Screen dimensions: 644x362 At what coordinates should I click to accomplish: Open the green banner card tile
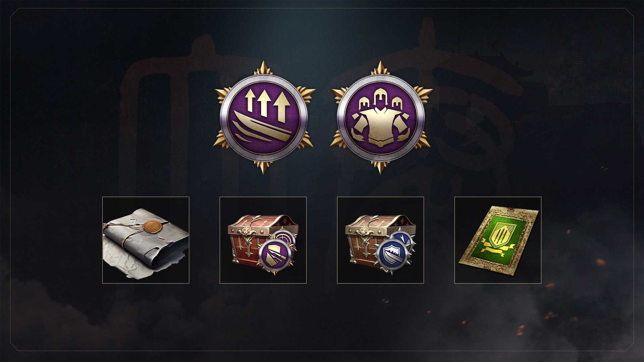click(498, 240)
